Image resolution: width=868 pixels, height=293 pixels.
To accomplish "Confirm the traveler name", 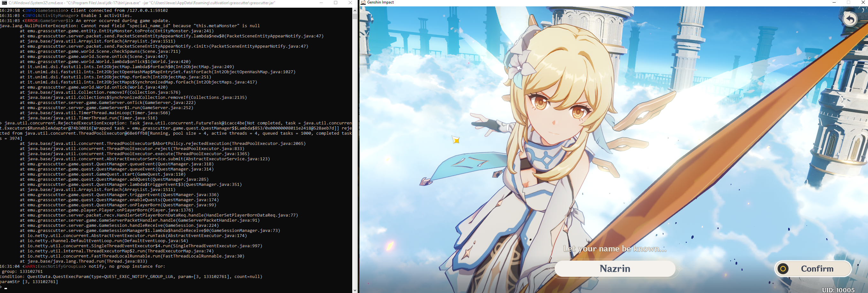I will (813, 269).
